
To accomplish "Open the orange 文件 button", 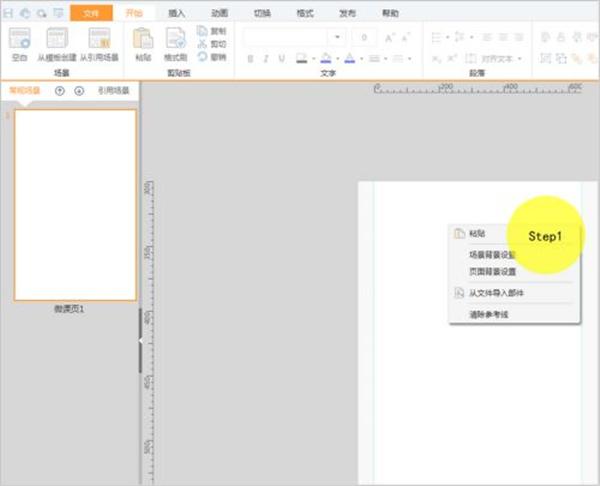I will pyautogui.click(x=91, y=13).
